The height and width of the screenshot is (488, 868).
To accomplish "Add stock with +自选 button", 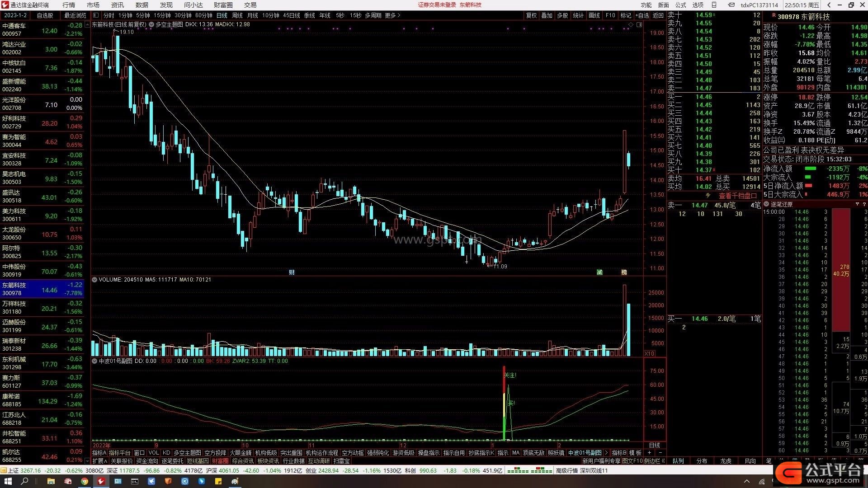I will point(642,15).
